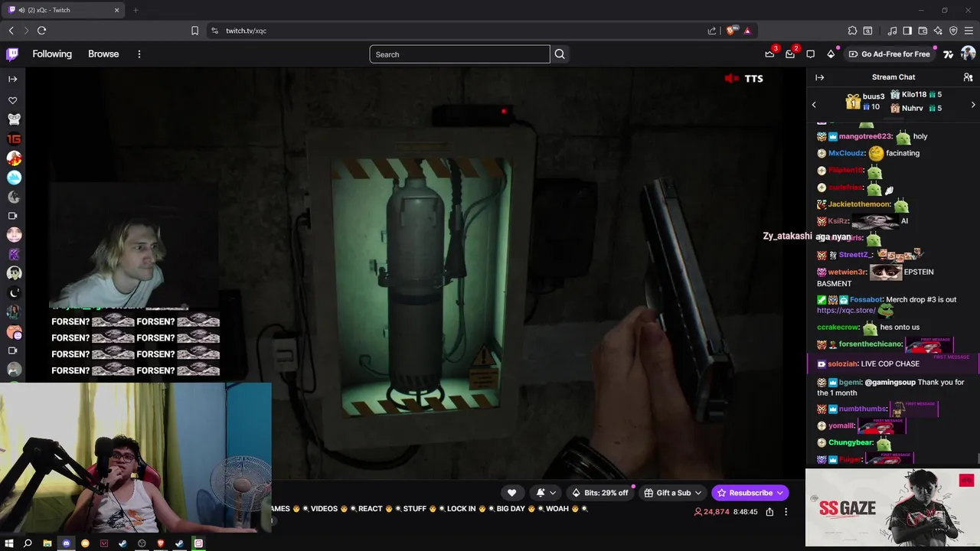This screenshot has height=551, width=980.
Task: Click the search magnifier button
Action: point(560,54)
